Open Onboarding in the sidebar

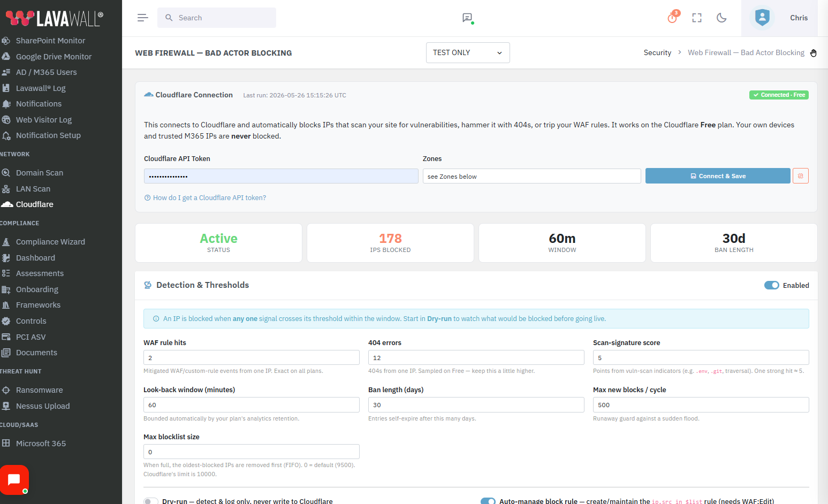pos(37,289)
